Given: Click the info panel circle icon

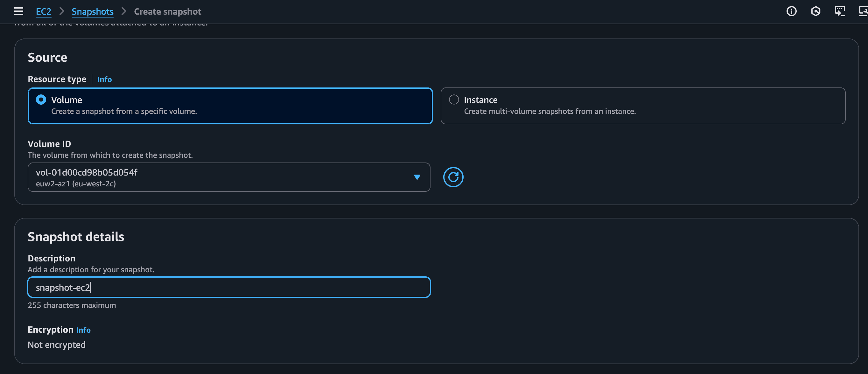Looking at the screenshot, I should (791, 11).
